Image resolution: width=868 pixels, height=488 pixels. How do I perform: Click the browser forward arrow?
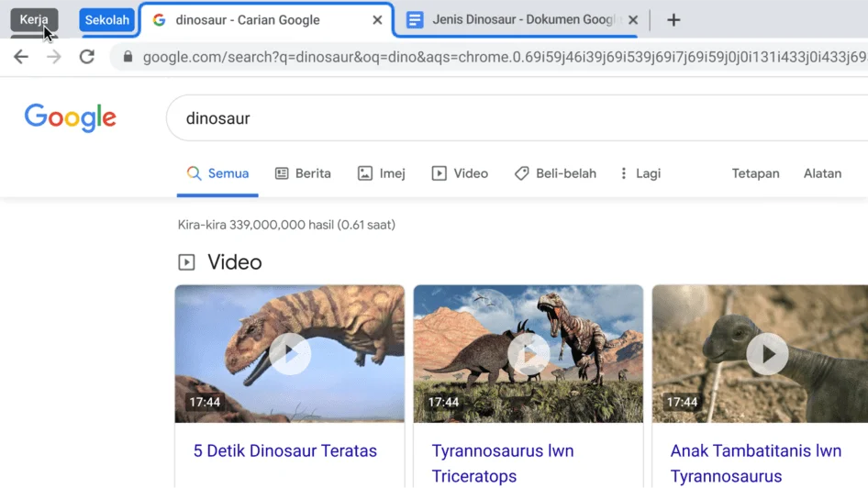tap(53, 57)
